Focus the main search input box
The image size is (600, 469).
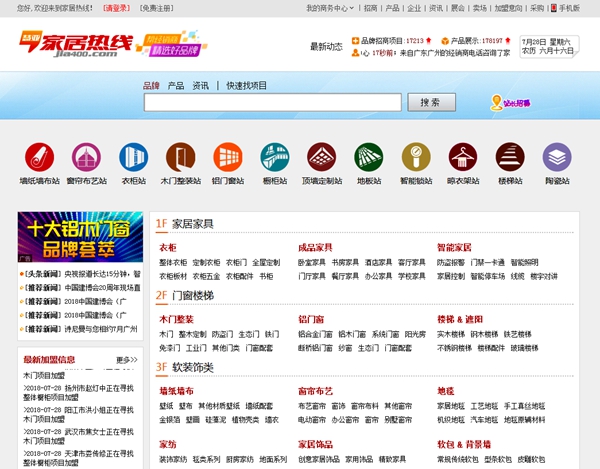(x=273, y=103)
